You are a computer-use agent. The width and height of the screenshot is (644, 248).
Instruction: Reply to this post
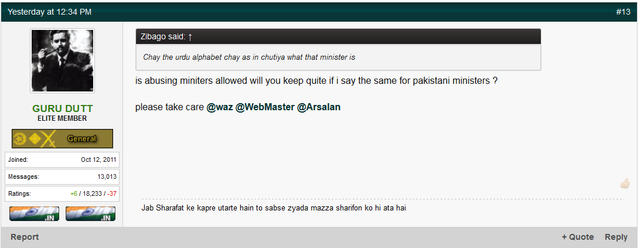click(616, 237)
